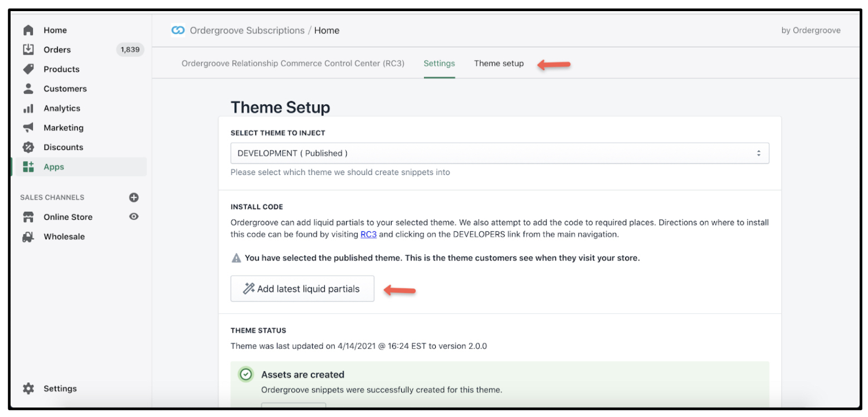Switch to the Theme setup tab
Screen dimensions: 868x417
pos(498,63)
